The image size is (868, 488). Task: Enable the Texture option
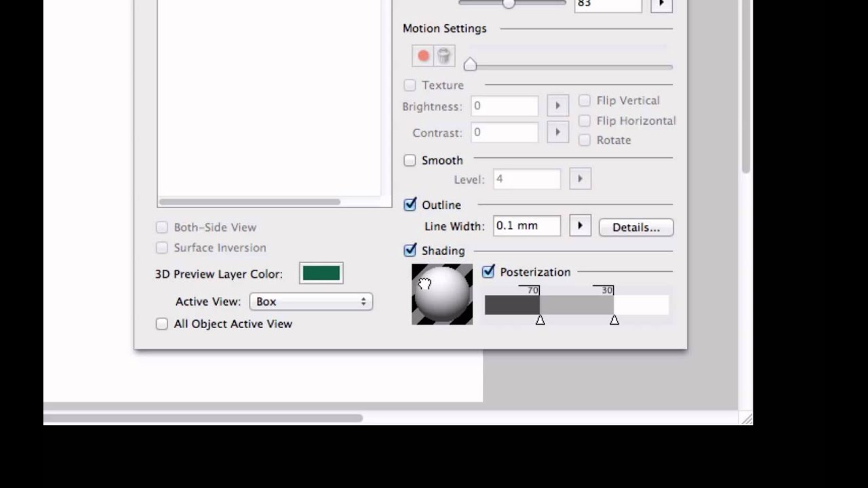coord(410,85)
